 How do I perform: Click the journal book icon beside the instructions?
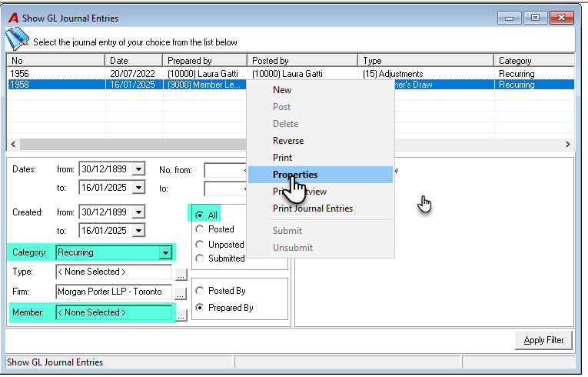point(16,38)
